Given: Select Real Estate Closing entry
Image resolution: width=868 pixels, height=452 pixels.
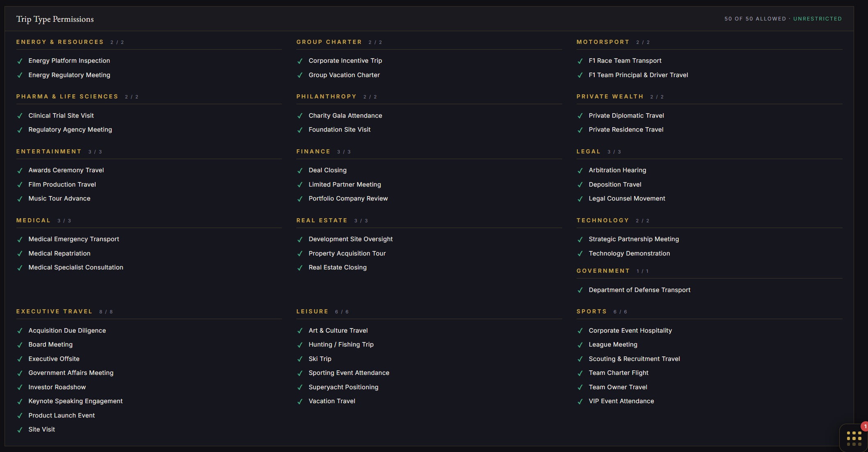Looking at the screenshot, I should (x=338, y=267).
